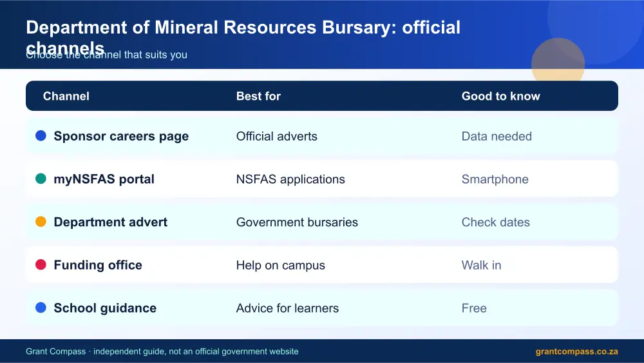Image resolution: width=644 pixels, height=363 pixels.
Task: Click the 'Good to know' column header
Action: [500, 96]
